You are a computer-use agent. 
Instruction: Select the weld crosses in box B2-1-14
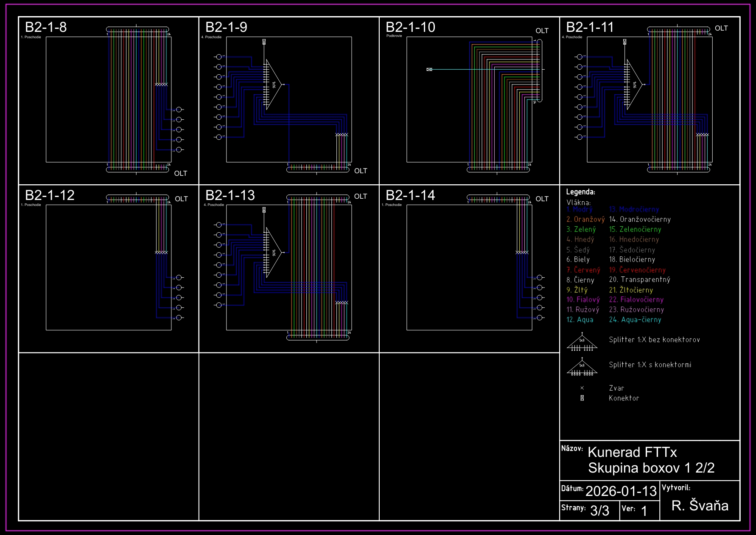(x=522, y=253)
